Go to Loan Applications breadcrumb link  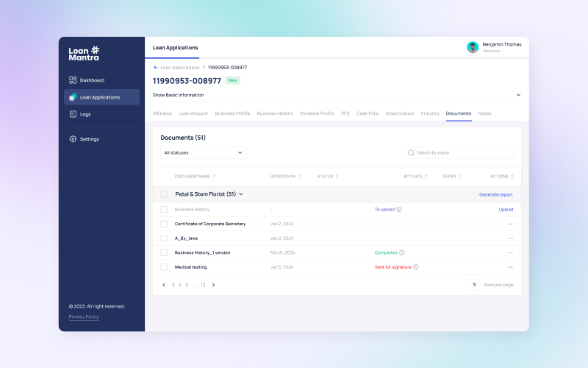coord(180,67)
